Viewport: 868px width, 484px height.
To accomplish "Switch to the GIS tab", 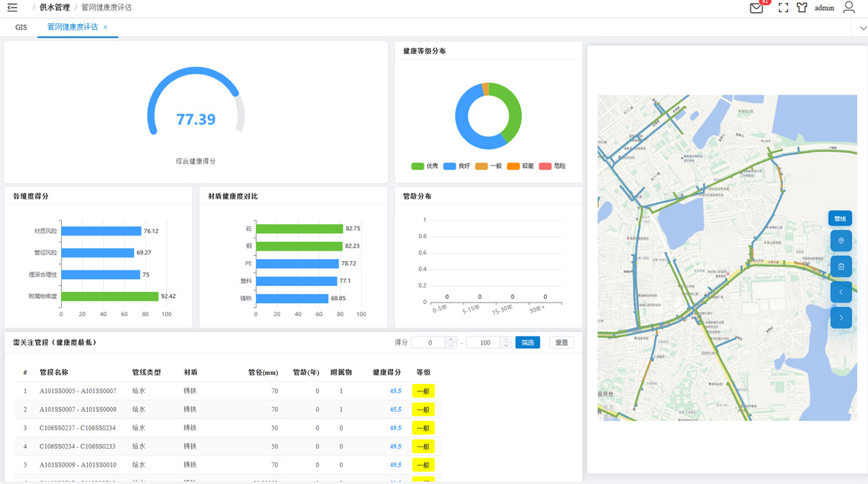I will [21, 27].
